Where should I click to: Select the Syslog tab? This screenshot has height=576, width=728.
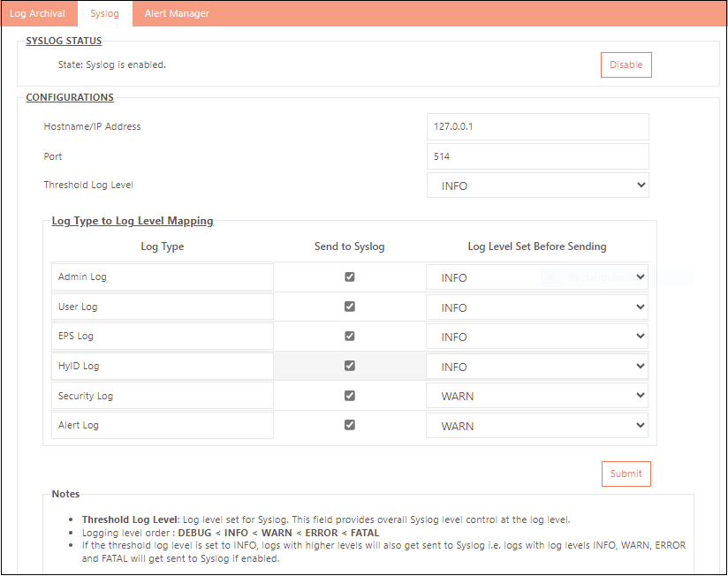tap(104, 13)
